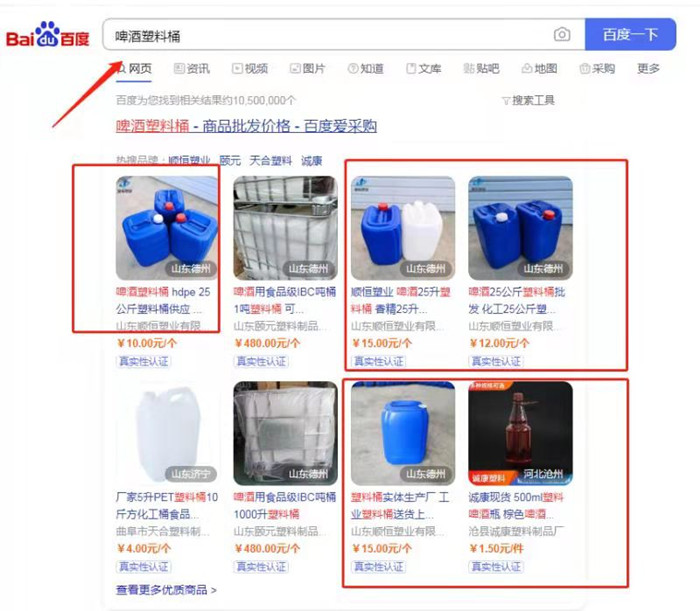Switch to the 视频 video tab
The height and width of the screenshot is (611, 700).
(250, 68)
